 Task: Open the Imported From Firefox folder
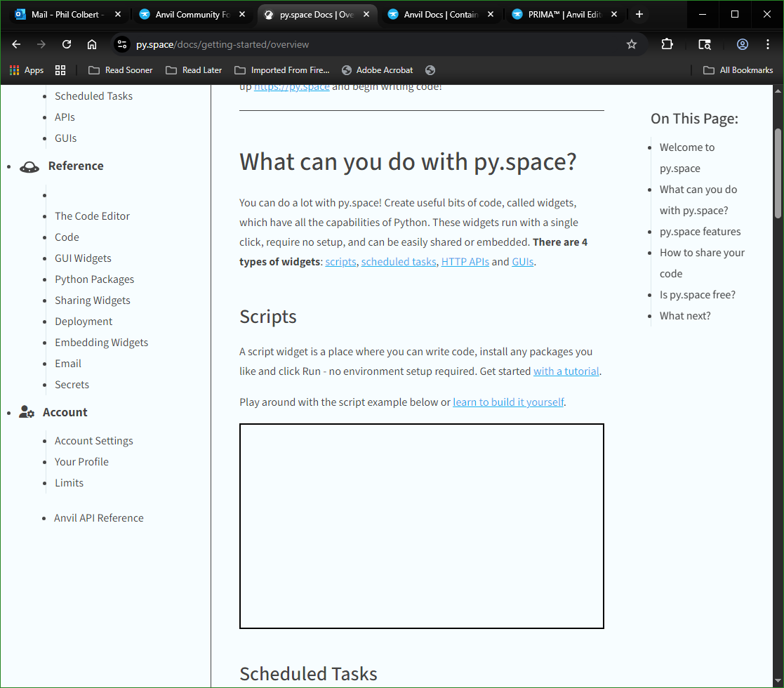282,70
